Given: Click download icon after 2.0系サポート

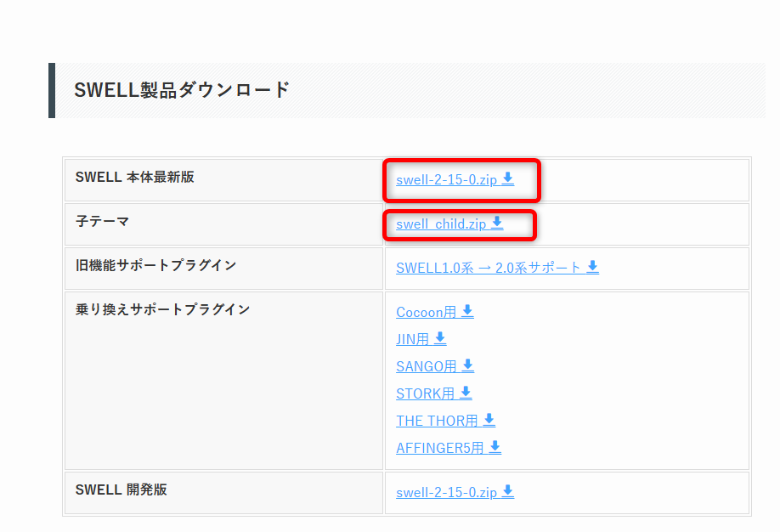Looking at the screenshot, I should (592, 266).
